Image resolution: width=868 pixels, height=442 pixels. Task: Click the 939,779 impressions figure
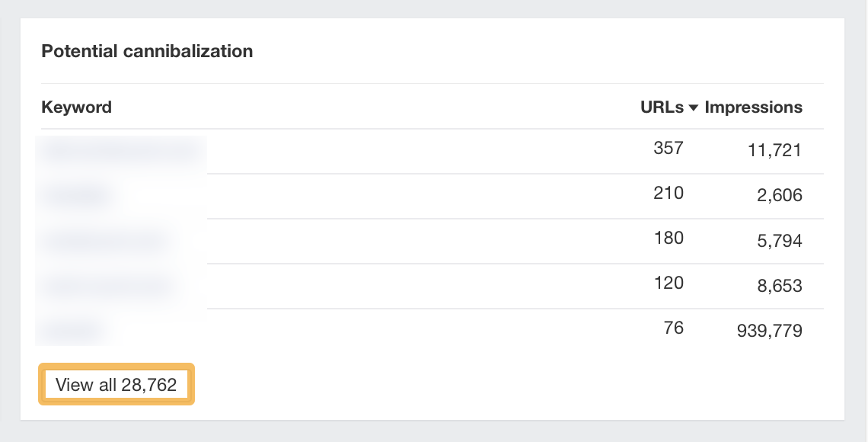[767, 331]
